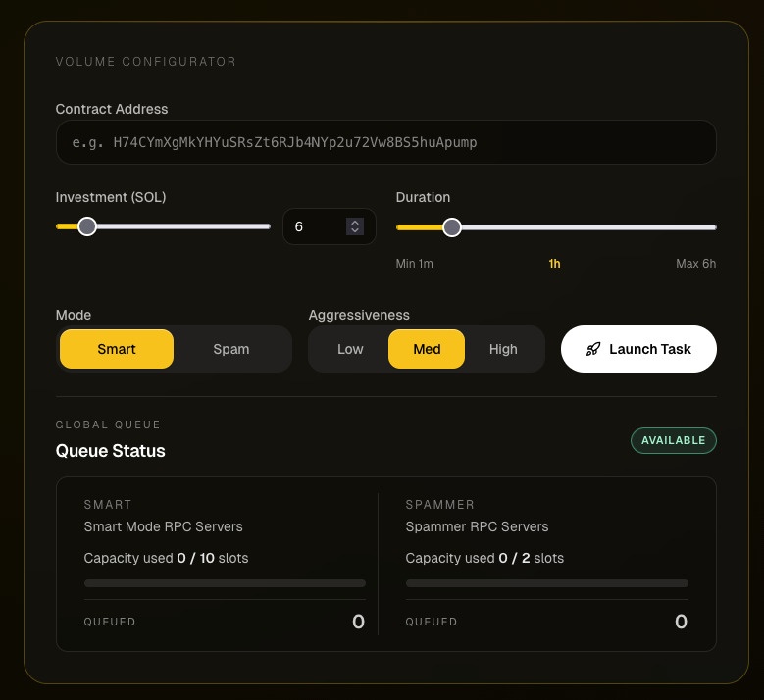Set Aggressiveness to Low
The image size is (764, 700).
pos(350,349)
